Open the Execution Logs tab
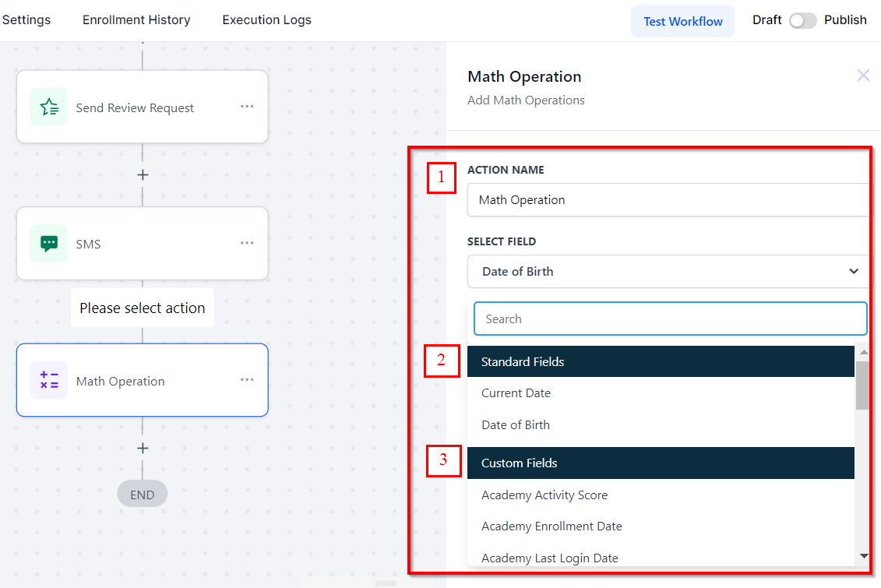This screenshot has height=588, width=881. pos(266,19)
